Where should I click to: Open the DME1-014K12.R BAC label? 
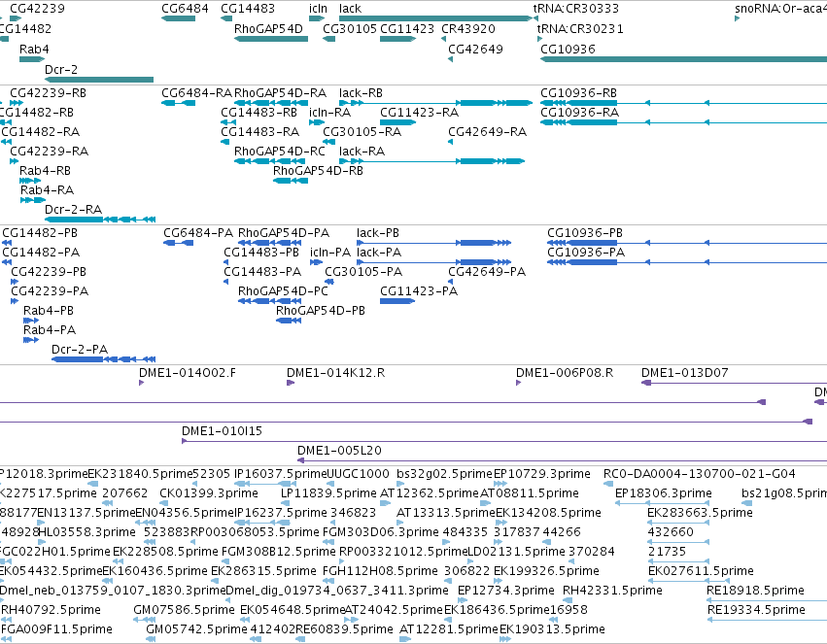335,373
